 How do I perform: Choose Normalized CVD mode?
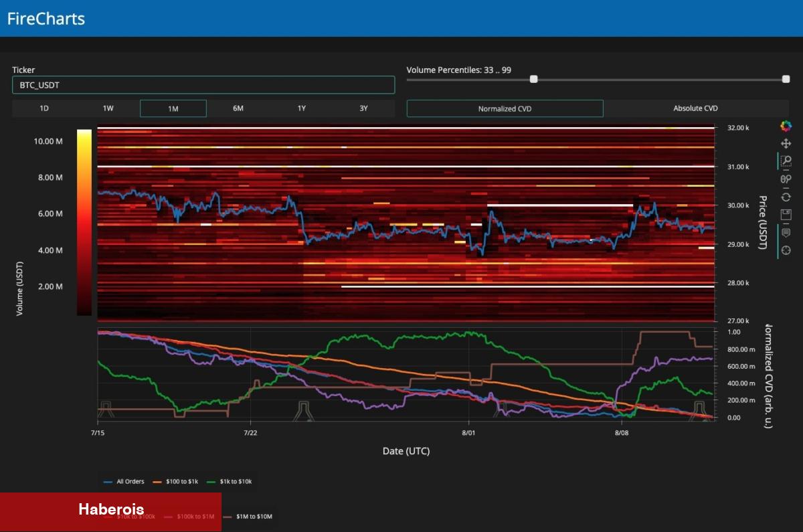point(505,108)
